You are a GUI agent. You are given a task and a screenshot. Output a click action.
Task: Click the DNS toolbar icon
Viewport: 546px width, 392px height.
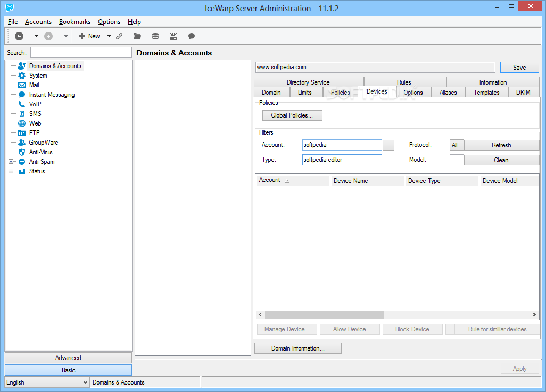pyautogui.click(x=173, y=36)
